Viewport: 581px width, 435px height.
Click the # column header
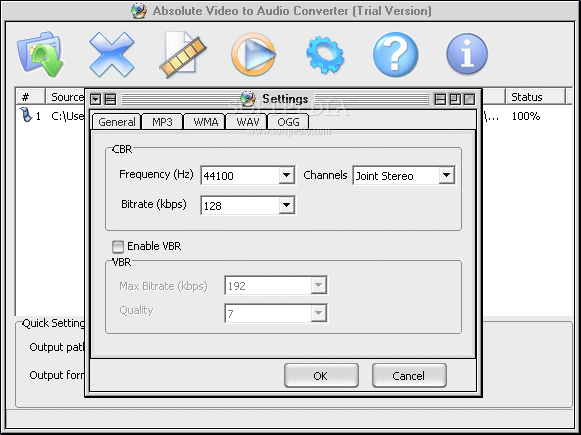tap(30, 97)
